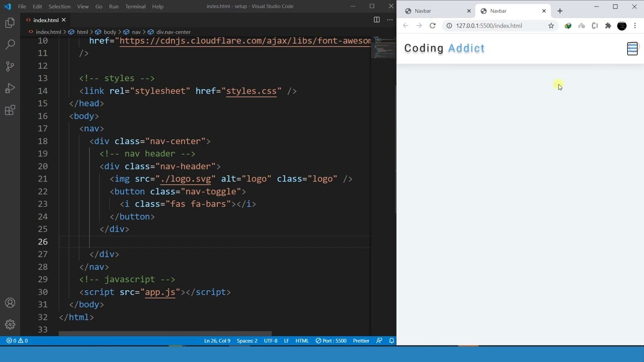Click the errors and warnings status indicator
This screenshot has width=644, height=362.
[x=17, y=340]
